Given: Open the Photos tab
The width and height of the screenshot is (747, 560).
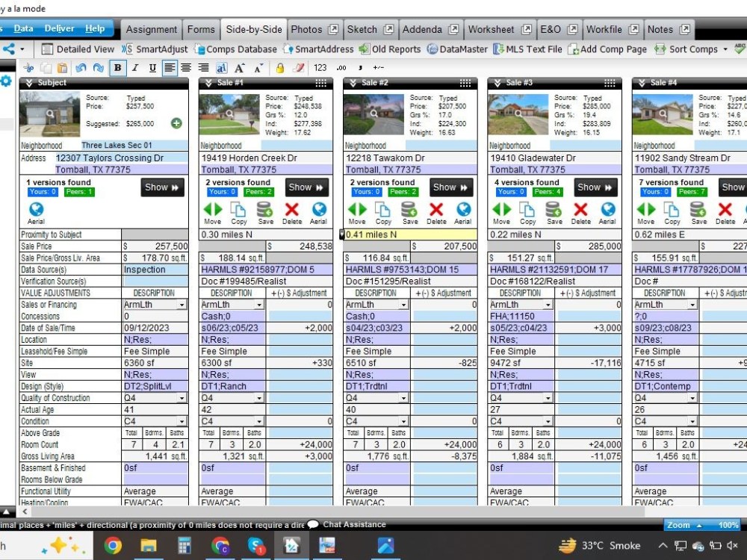Looking at the screenshot, I should 306,30.
